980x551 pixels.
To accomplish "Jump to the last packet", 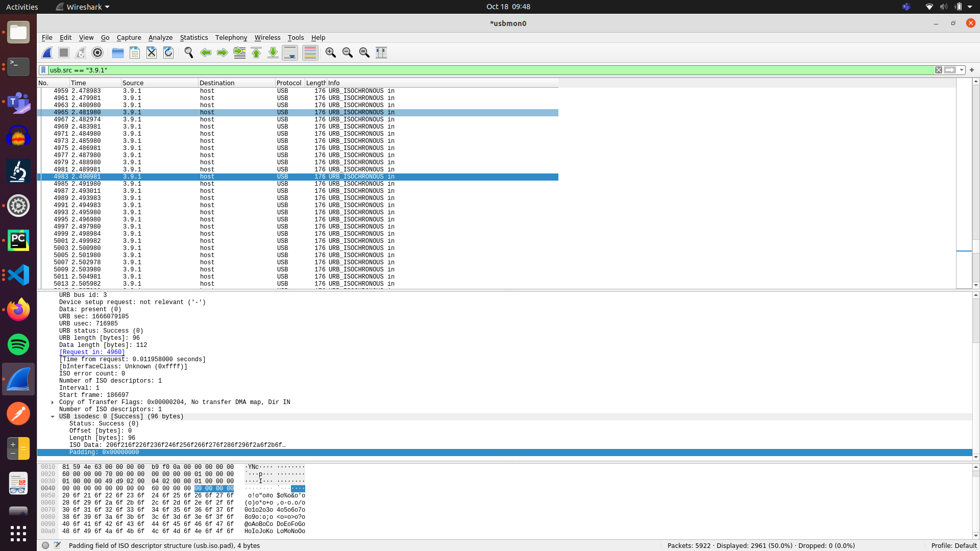I will (273, 53).
